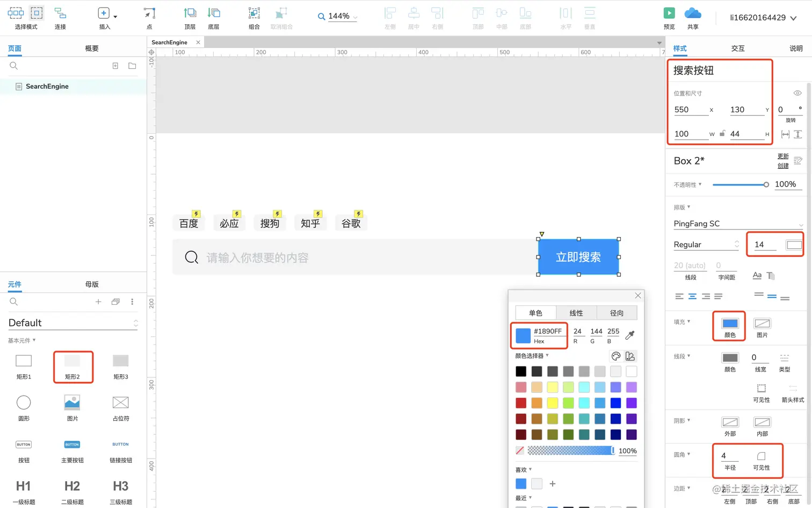Click the 百度 button on canvas

(189, 223)
